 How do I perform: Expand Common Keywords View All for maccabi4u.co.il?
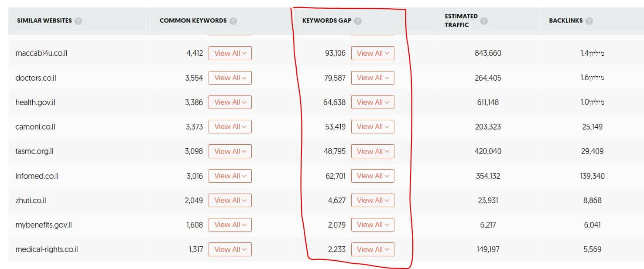point(230,53)
